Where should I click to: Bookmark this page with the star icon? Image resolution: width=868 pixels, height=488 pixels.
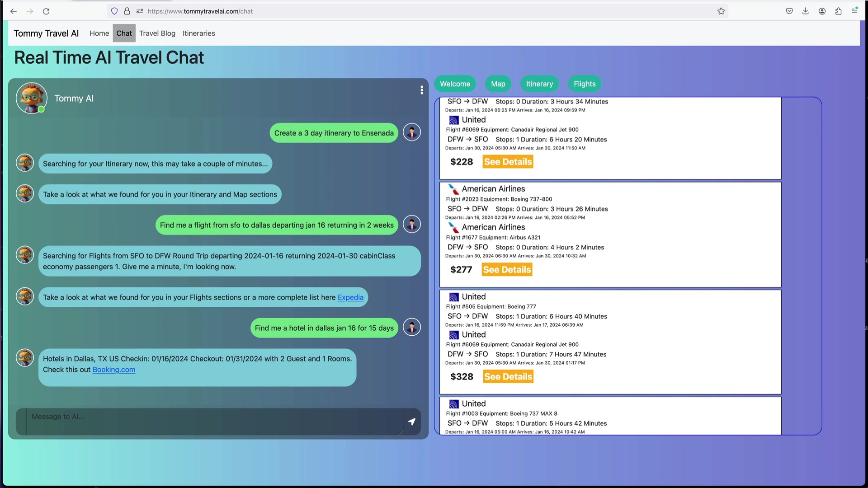(721, 11)
